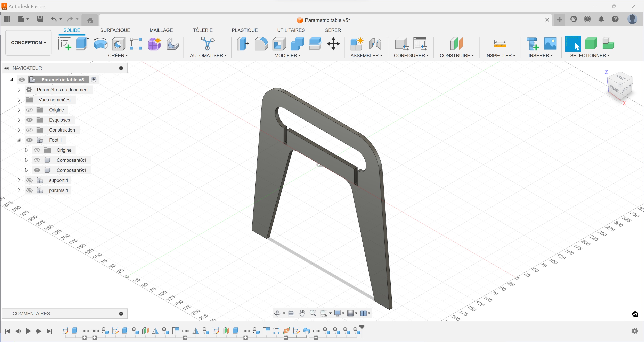
Task: Save the document
Action: 40,19
